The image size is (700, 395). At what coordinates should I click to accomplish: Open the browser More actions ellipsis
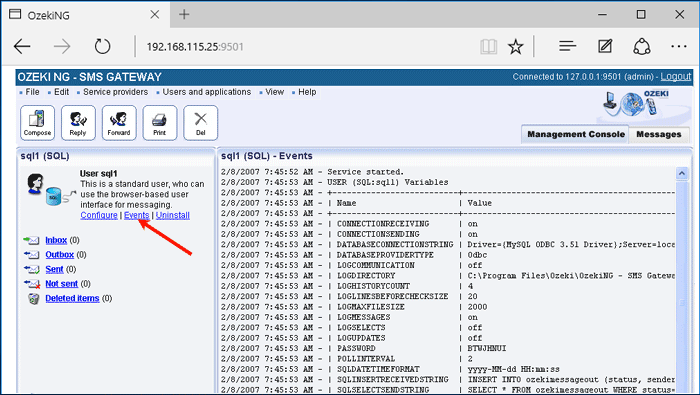point(679,46)
